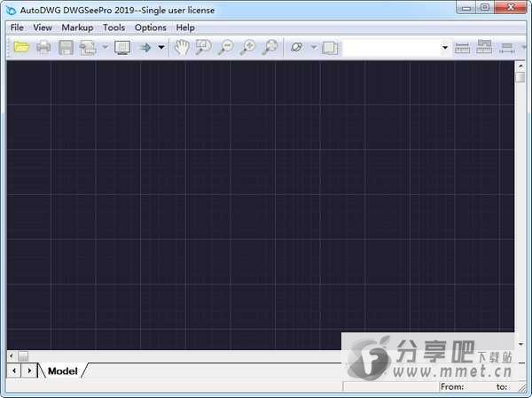
Task: Click the next layout tab arrow button
Action: (29, 371)
